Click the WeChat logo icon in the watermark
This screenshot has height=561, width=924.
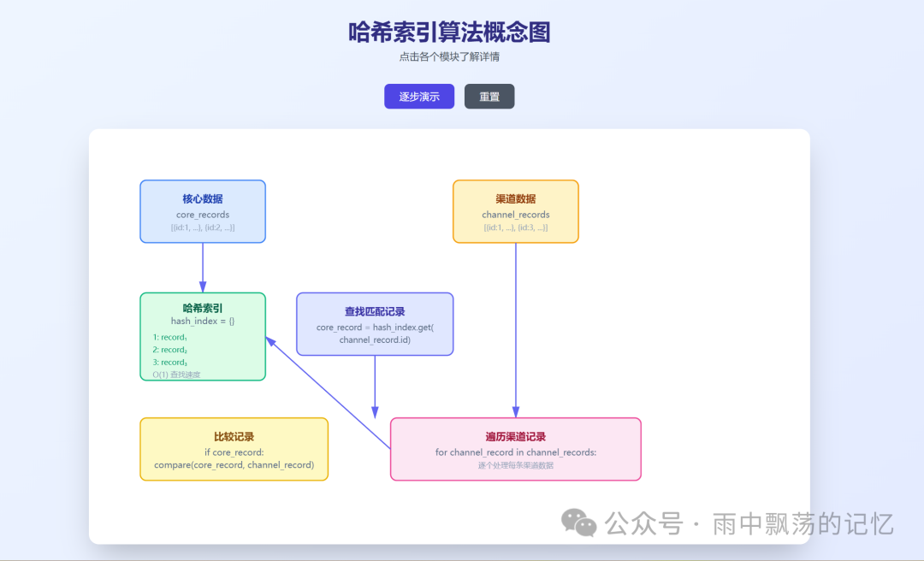pos(578,523)
